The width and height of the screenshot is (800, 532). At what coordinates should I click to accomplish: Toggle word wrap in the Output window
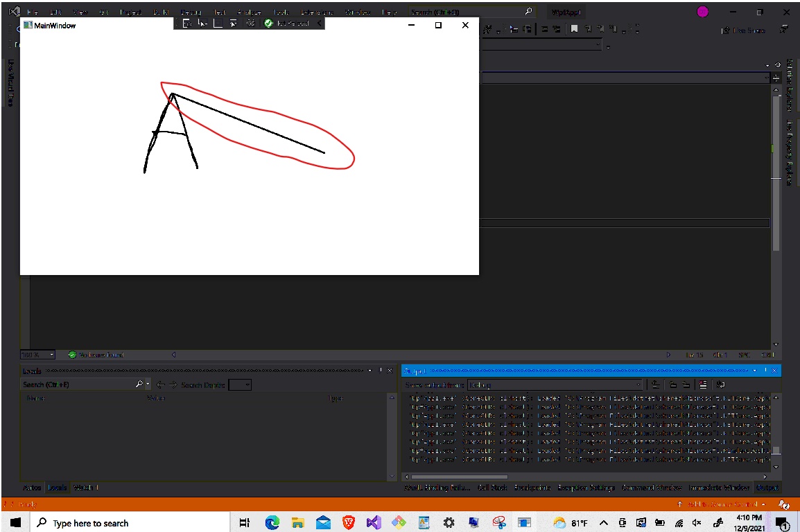[x=720, y=384]
